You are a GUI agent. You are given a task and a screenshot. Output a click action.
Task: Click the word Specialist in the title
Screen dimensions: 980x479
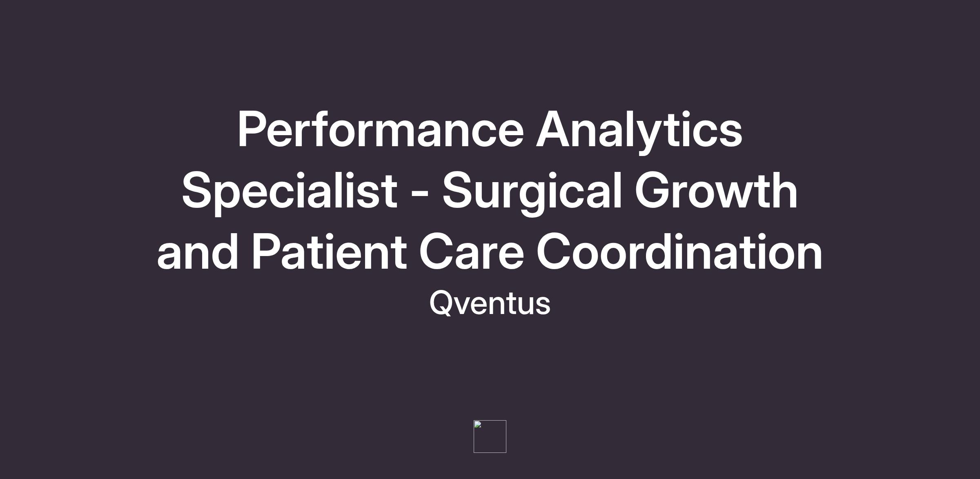pyautogui.click(x=289, y=191)
